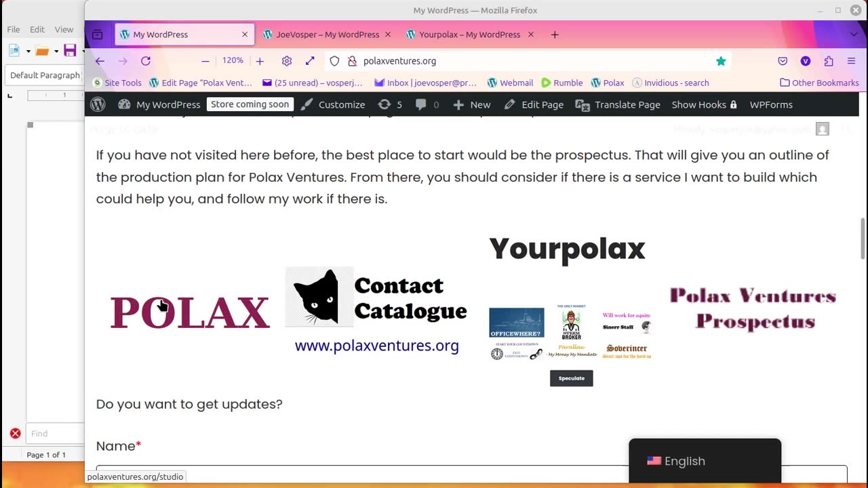The image size is (868, 488).
Task: Click the bookmark star icon
Action: [x=721, y=61]
